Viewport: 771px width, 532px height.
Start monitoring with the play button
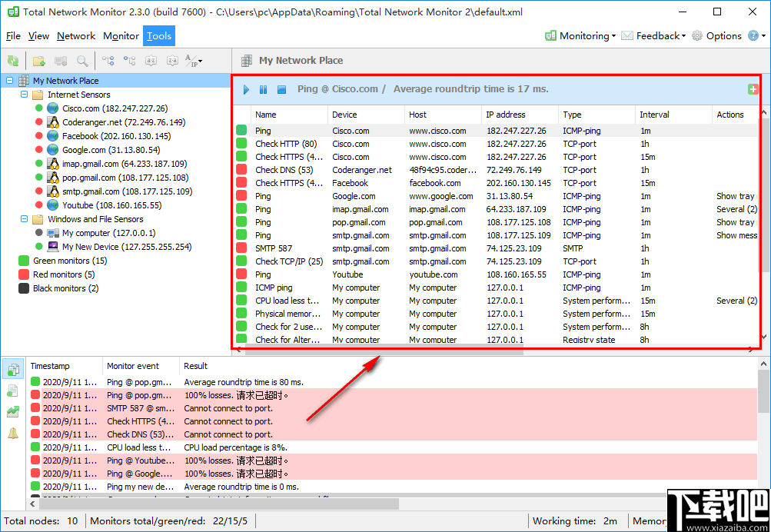click(x=245, y=89)
